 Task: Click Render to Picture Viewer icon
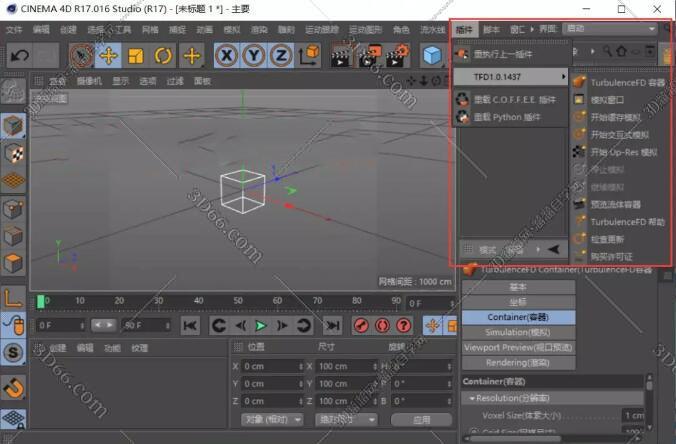coord(369,56)
